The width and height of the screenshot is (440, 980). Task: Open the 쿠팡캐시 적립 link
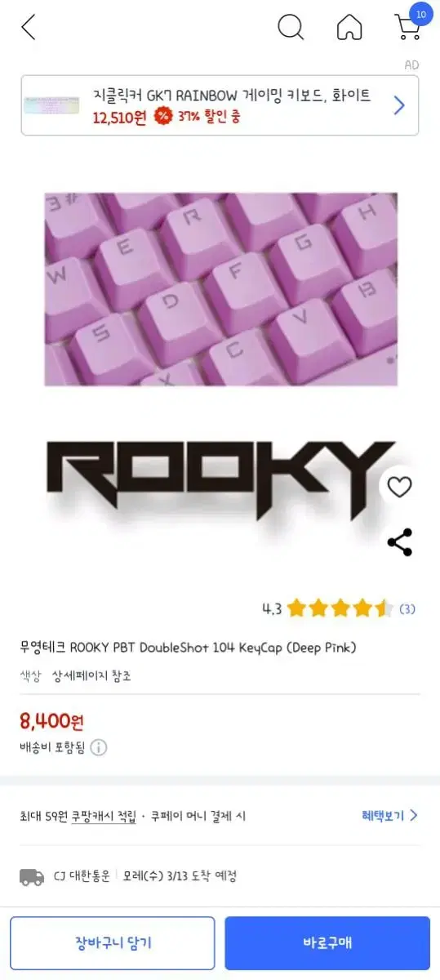click(x=104, y=816)
